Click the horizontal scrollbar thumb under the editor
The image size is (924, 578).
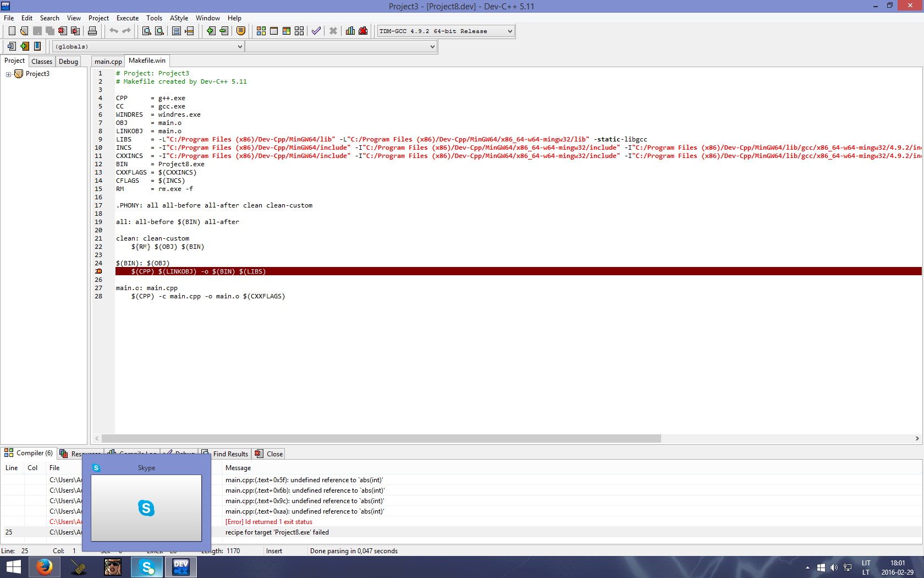(381, 439)
